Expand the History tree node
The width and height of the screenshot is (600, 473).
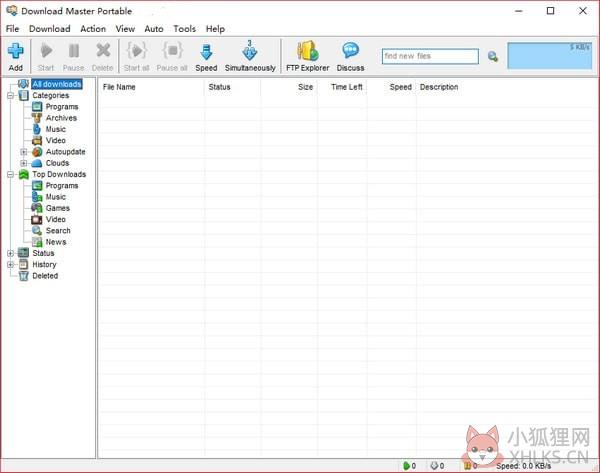(x=10, y=264)
